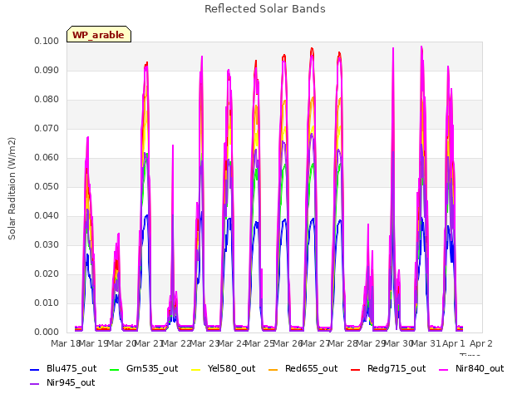Select the Blu475_out legend label
The width and height of the screenshot is (532, 399).
pyautogui.click(x=71, y=369)
